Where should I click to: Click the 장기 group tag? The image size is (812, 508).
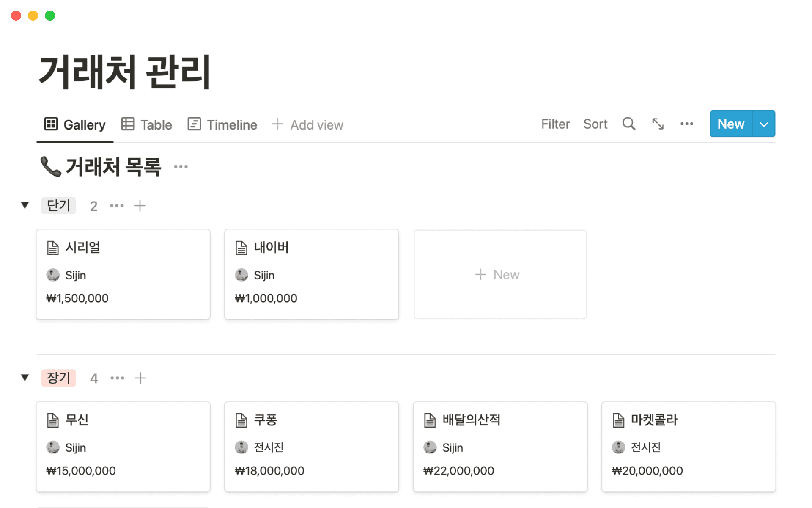point(58,378)
